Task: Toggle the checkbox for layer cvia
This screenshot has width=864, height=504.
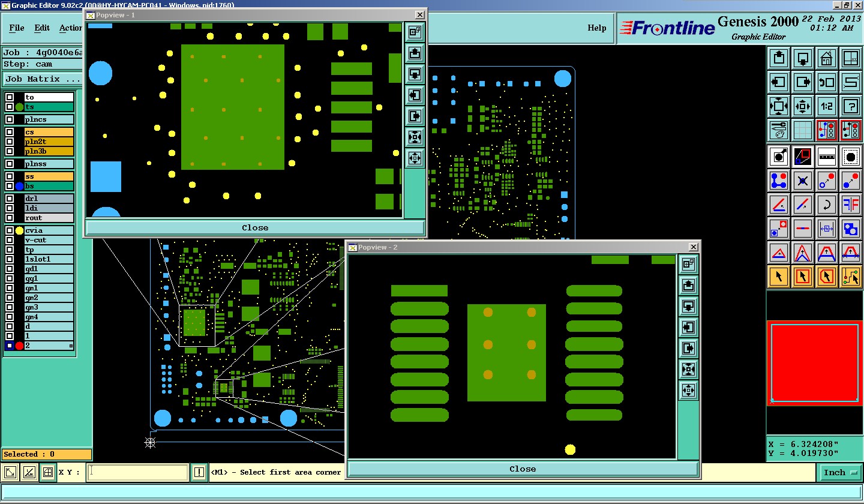Action: tap(10, 230)
